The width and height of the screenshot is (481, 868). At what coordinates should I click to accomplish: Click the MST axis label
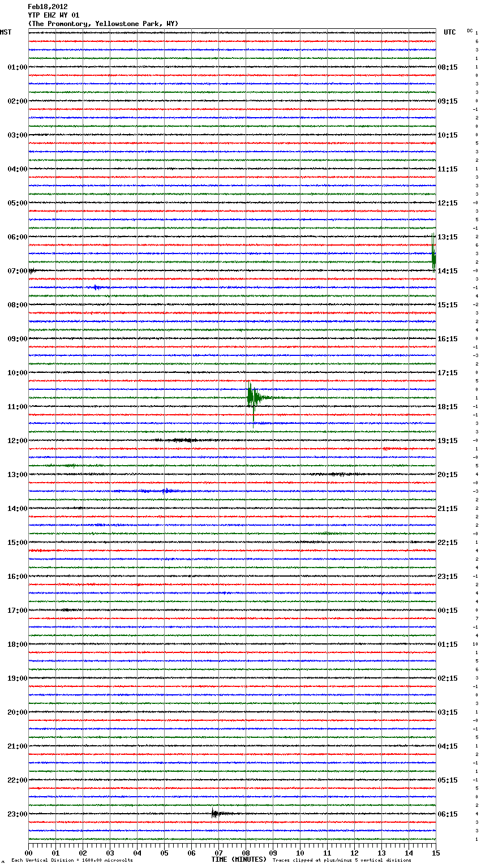click(6, 32)
